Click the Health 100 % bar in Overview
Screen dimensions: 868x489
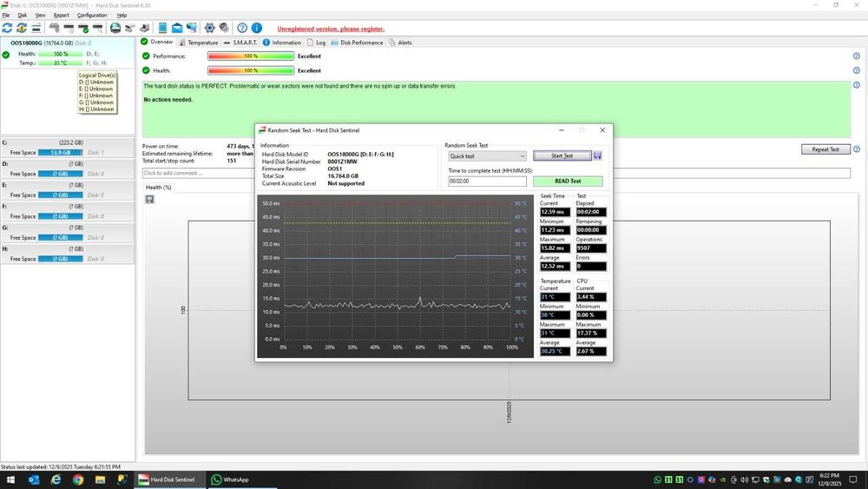[251, 70]
